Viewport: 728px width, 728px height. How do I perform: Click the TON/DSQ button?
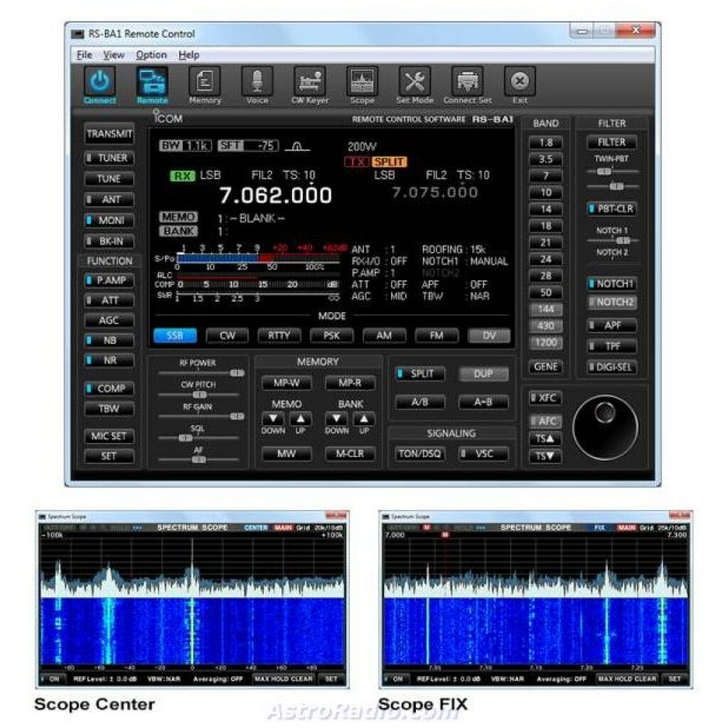pos(419,454)
